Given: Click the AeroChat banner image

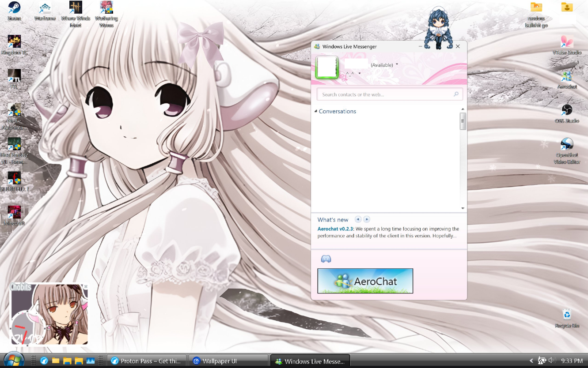Looking at the screenshot, I should (x=365, y=281).
